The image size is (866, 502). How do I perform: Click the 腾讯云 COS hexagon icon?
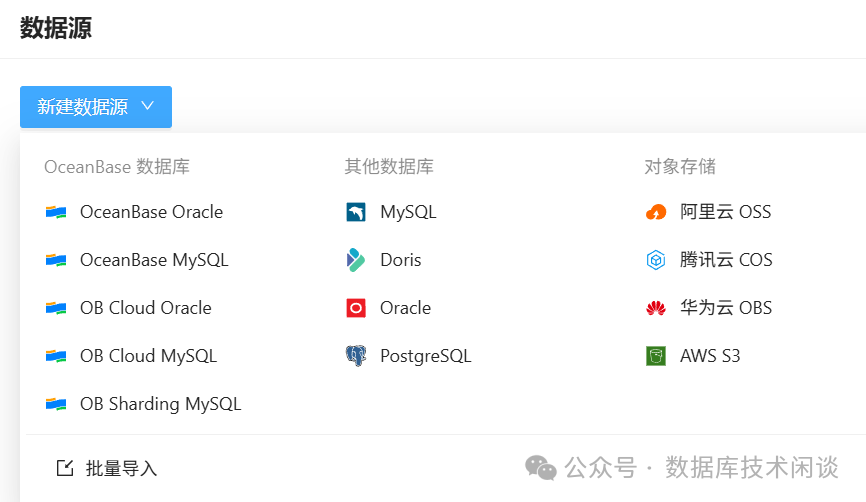(656, 260)
